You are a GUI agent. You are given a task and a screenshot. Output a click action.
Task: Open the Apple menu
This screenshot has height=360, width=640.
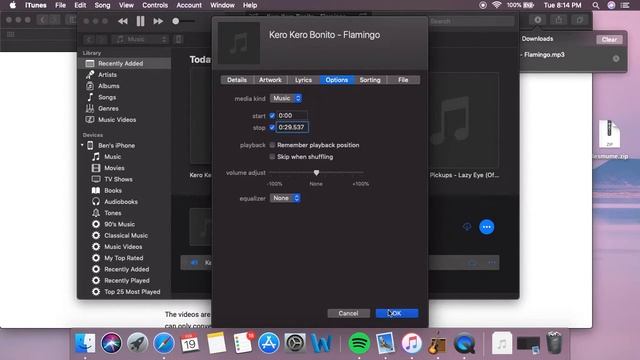pos(13,5)
